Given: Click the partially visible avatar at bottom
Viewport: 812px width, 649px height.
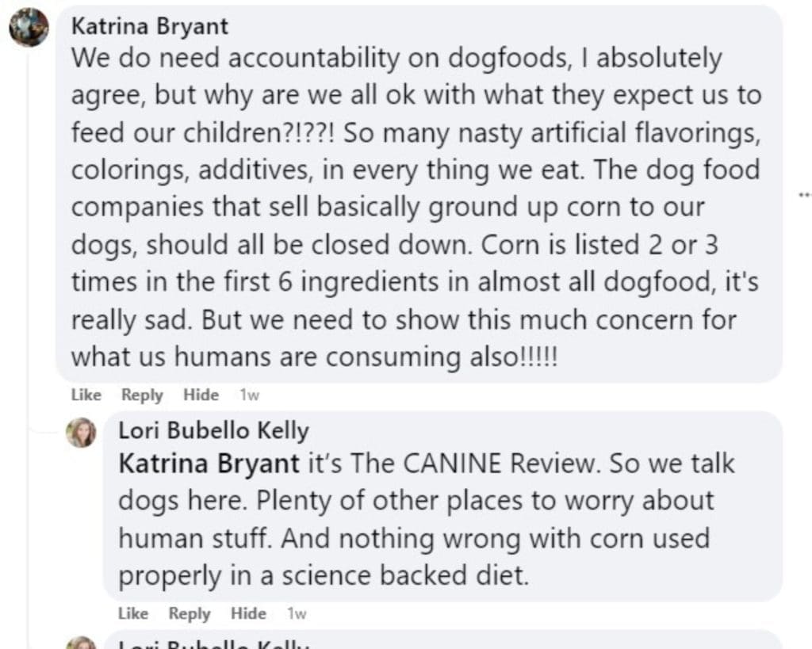Looking at the screenshot, I should click(x=82, y=643).
